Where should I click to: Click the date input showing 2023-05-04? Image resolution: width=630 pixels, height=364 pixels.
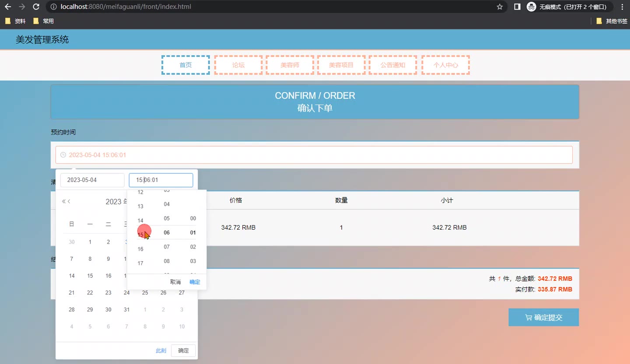tap(92, 180)
